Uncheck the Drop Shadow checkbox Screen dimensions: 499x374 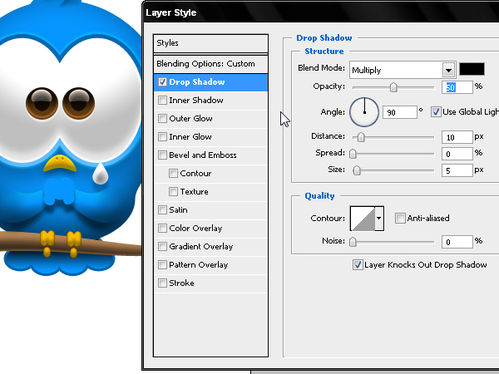[162, 82]
